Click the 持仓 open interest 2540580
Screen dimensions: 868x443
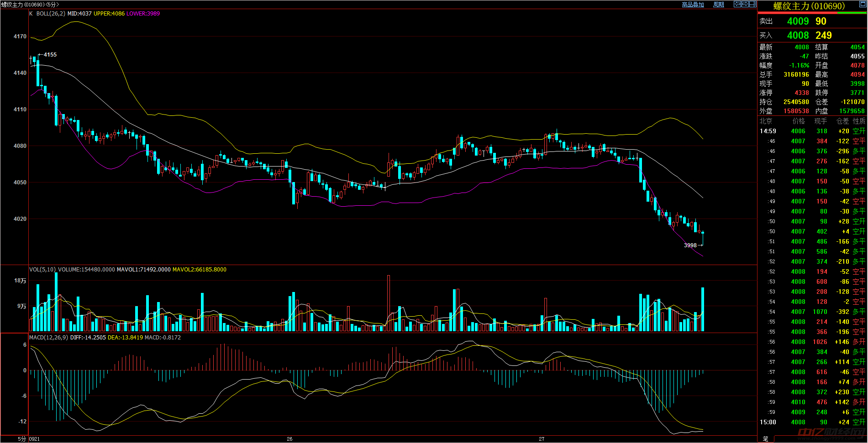point(796,102)
